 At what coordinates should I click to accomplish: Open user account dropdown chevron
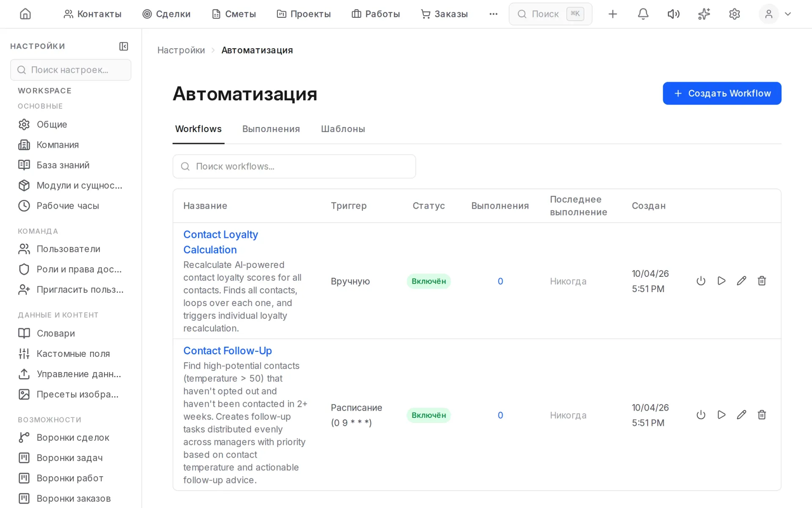[787, 14]
